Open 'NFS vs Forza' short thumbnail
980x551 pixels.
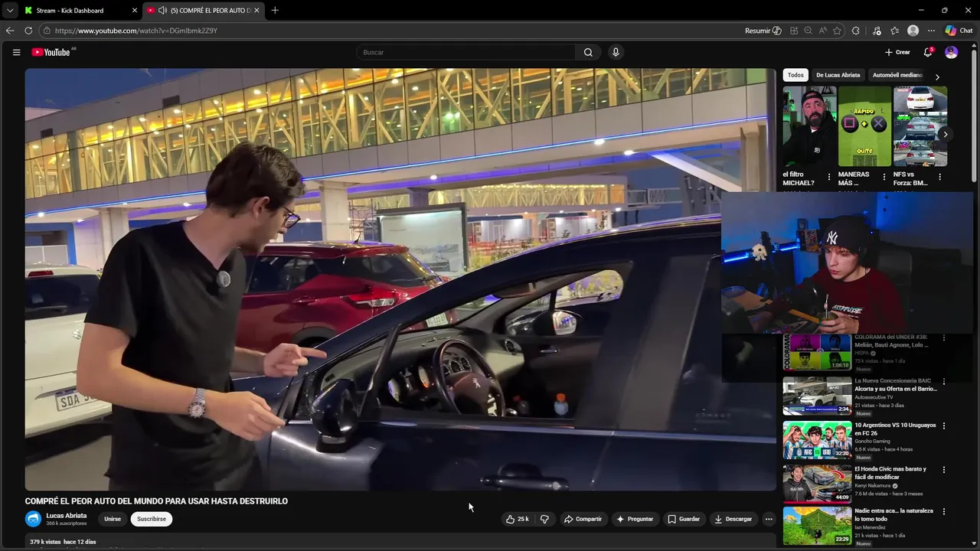[920, 126]
